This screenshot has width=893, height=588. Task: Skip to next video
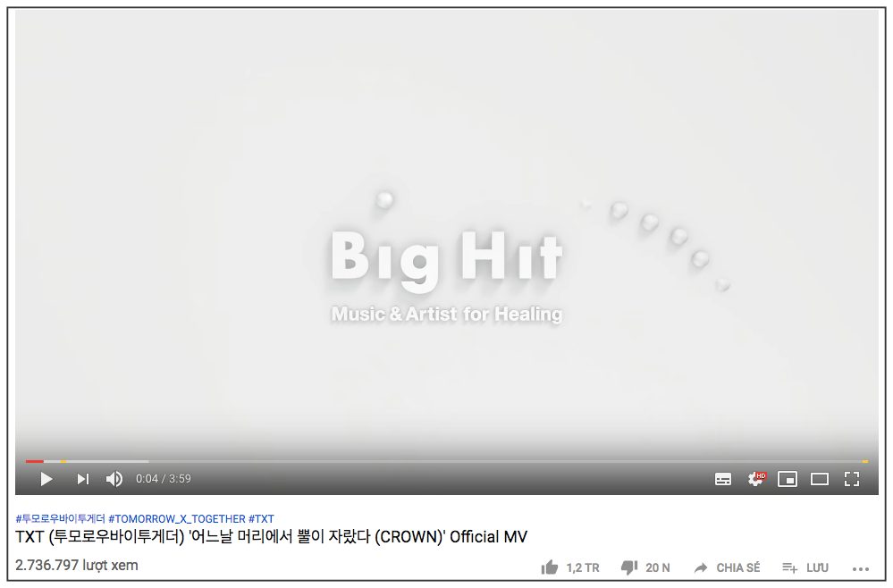pyautogui.click(x=83, y=479)
